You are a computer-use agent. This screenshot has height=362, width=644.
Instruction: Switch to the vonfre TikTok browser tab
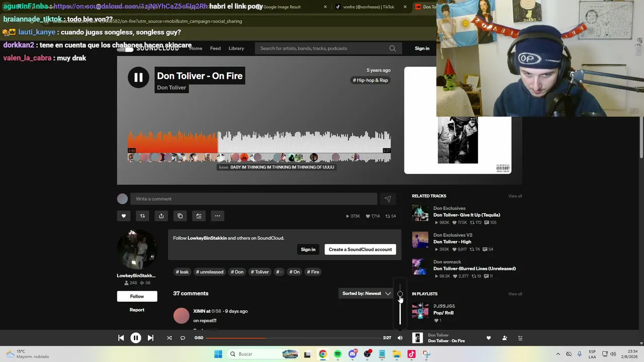coord(369,7)
